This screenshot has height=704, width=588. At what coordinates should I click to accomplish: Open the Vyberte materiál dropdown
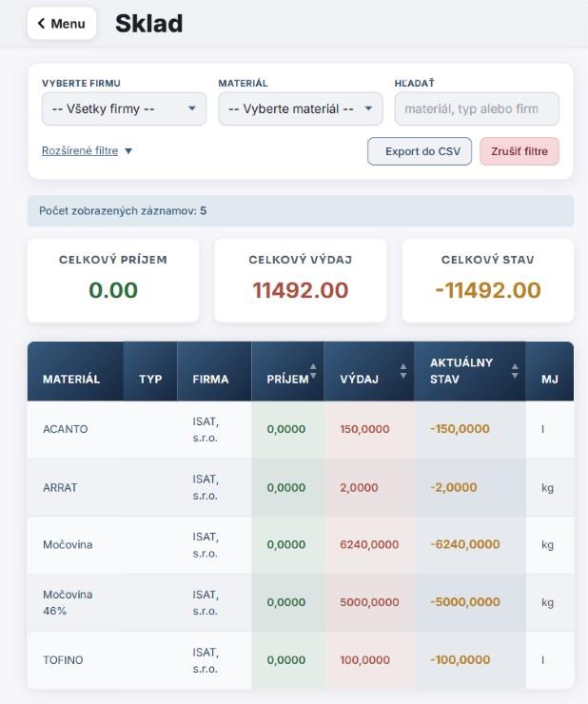(301, 108)
